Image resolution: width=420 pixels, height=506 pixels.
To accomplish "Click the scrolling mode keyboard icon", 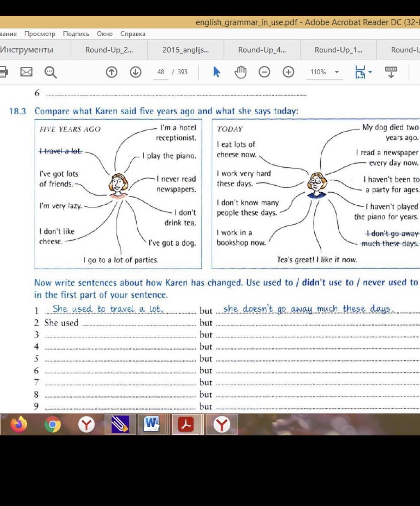I will pos(391,72).
